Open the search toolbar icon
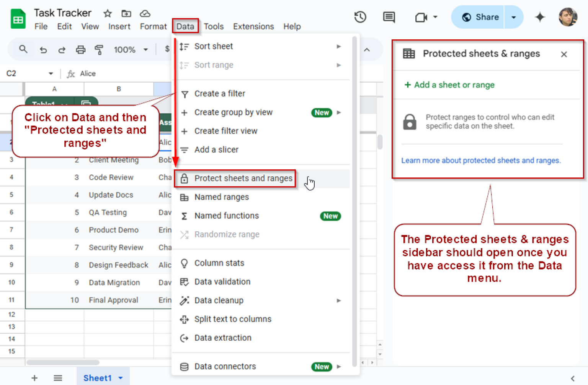The width and height of the screenshot is (588, 385). coord(23,49)
